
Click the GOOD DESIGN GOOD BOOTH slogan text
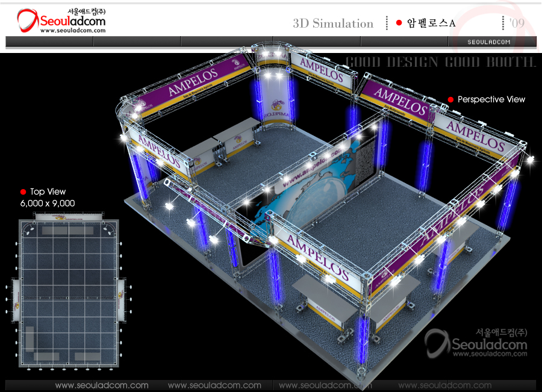pyautogui.click(x=440, y=62)
